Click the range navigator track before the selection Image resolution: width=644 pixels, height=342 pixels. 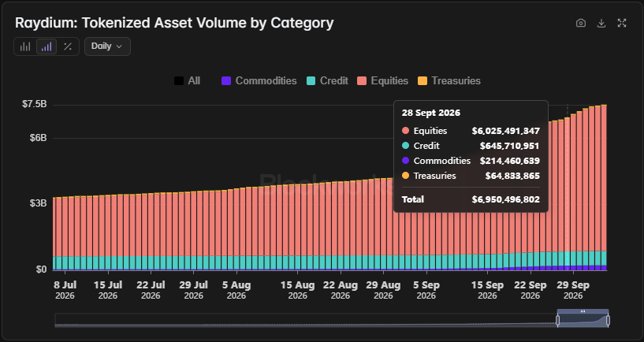(305, 320)
